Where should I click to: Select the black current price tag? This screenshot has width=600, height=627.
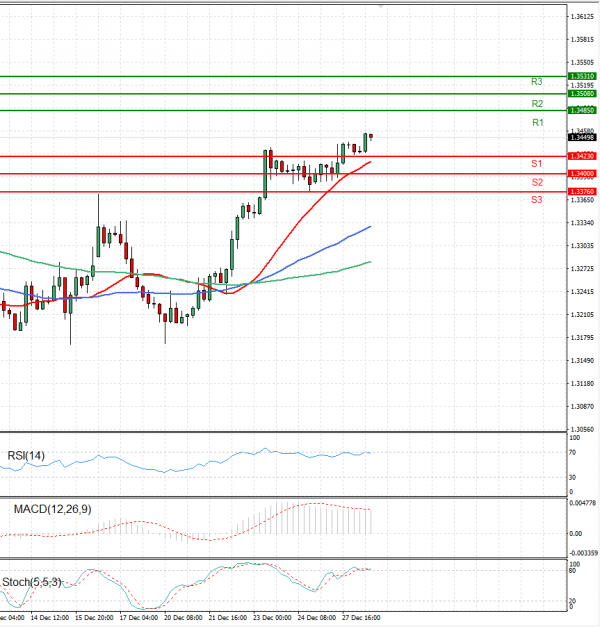point(582,137)
